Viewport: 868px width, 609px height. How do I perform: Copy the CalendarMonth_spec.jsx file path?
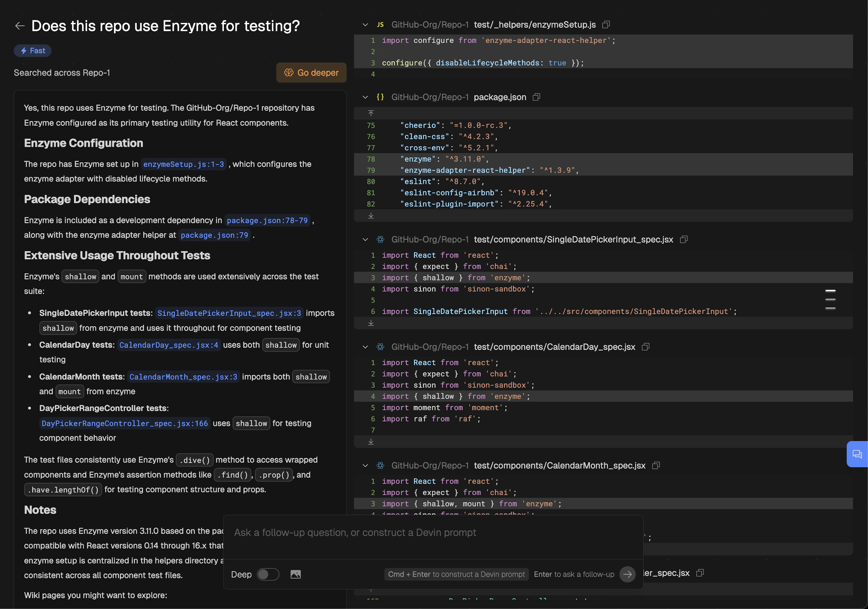656,465
